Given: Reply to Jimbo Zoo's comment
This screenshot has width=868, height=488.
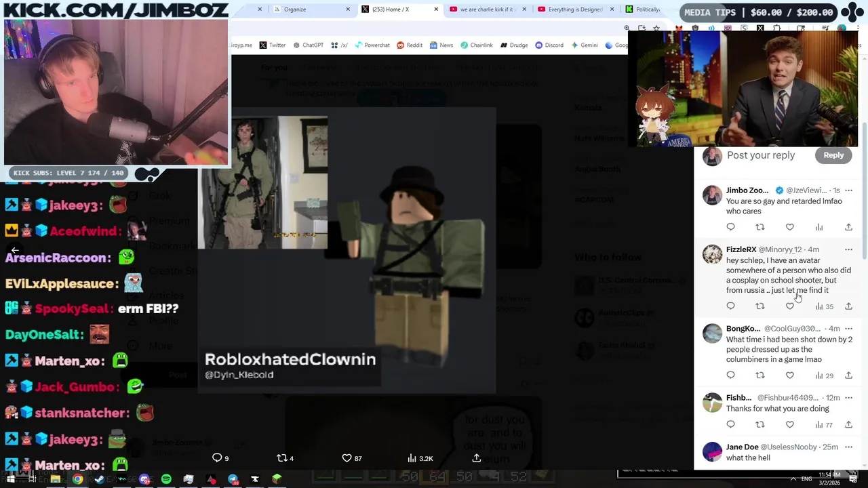Looking at the screenshot, I should [x=730, y=227].
